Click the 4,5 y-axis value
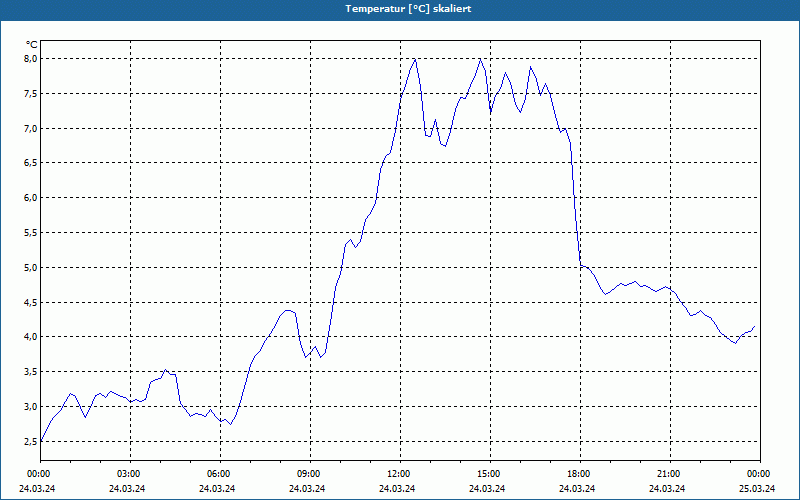This screenshot has width=800, height=500. (x=31, y=302)
